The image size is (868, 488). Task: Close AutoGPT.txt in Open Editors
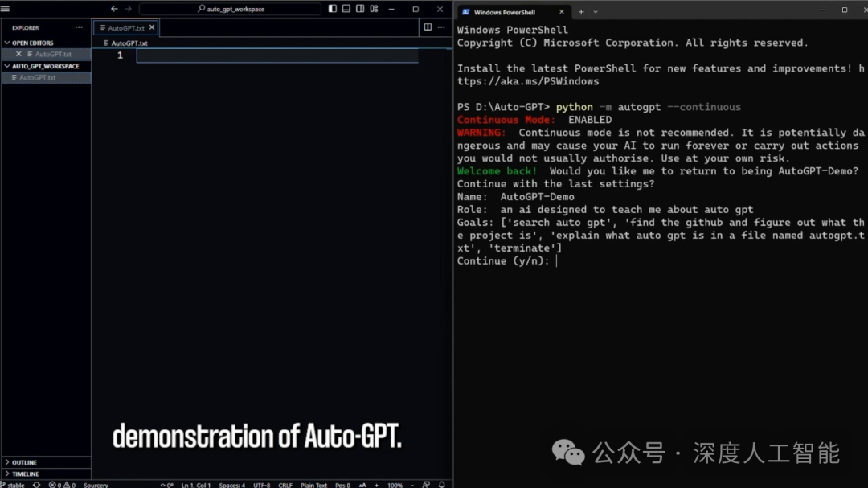(18, 54)
